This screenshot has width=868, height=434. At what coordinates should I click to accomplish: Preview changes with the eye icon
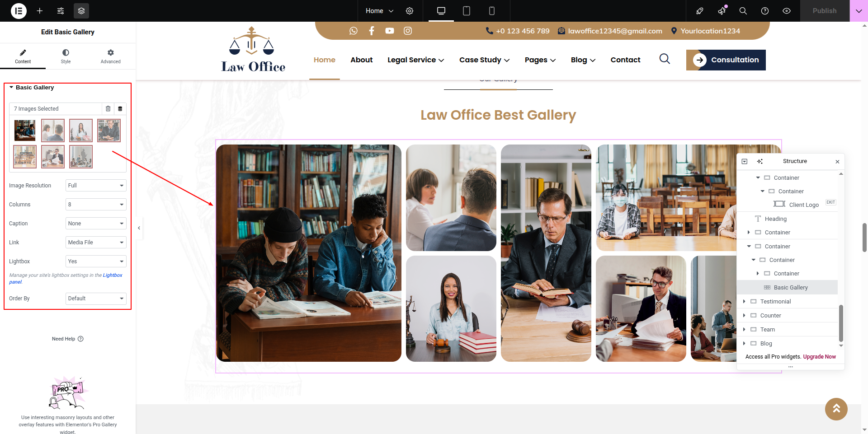click(x=787, y=11)
